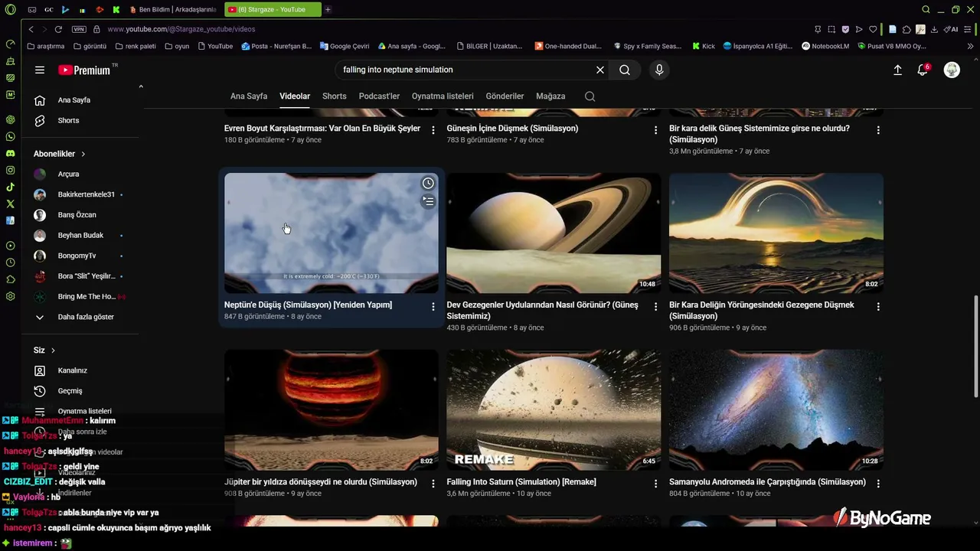The height and width of the screenshot is (551, 980).
Task: Switch to the Ben Bildim browser tab
Action: [x=173, y=9]
